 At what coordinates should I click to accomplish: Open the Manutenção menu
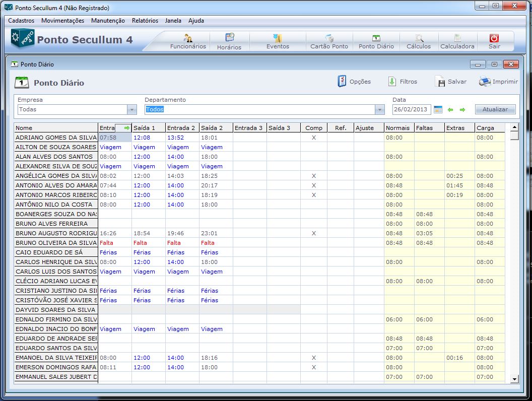point(108,21)
